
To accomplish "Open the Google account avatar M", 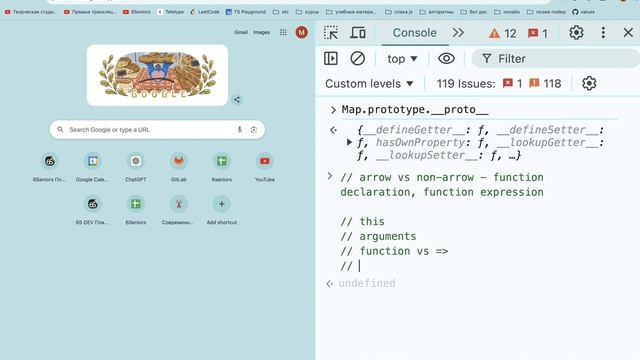I will pos(302,32).
